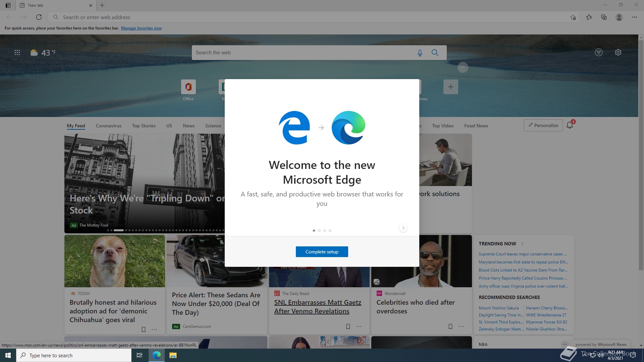Viewport: 644px width, 362px height.
Task: Open vertical tabs actions menu icon
Action: (8, 5)
